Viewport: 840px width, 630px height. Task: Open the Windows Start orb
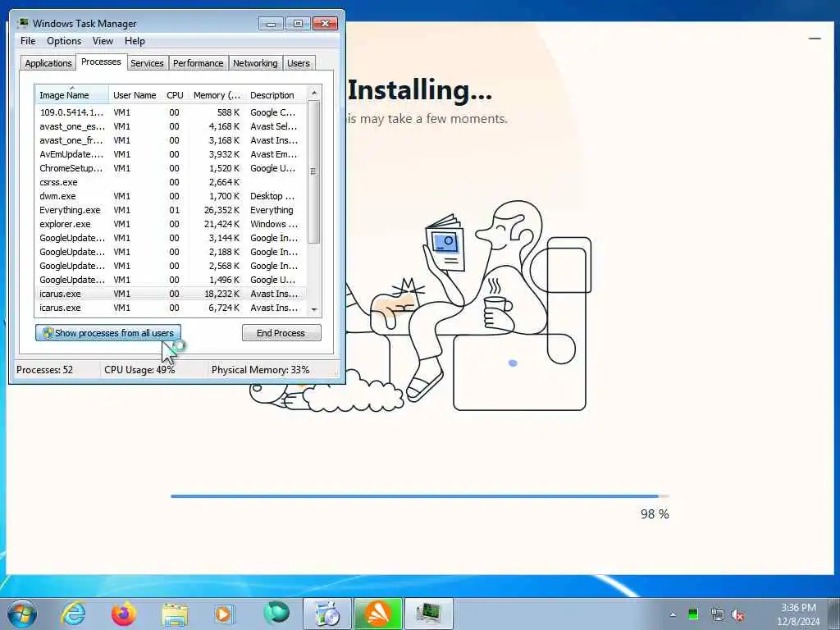pyautogui.click(x=22, y=614)
